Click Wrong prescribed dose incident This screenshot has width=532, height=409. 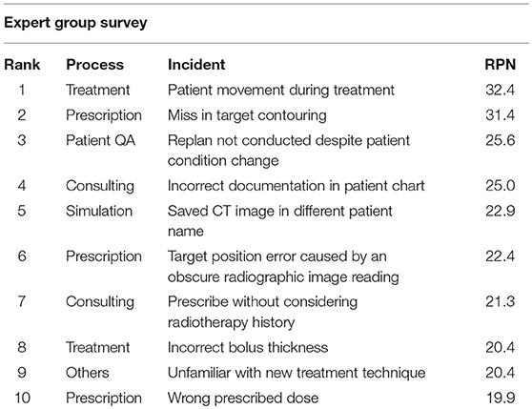(243, 399)
